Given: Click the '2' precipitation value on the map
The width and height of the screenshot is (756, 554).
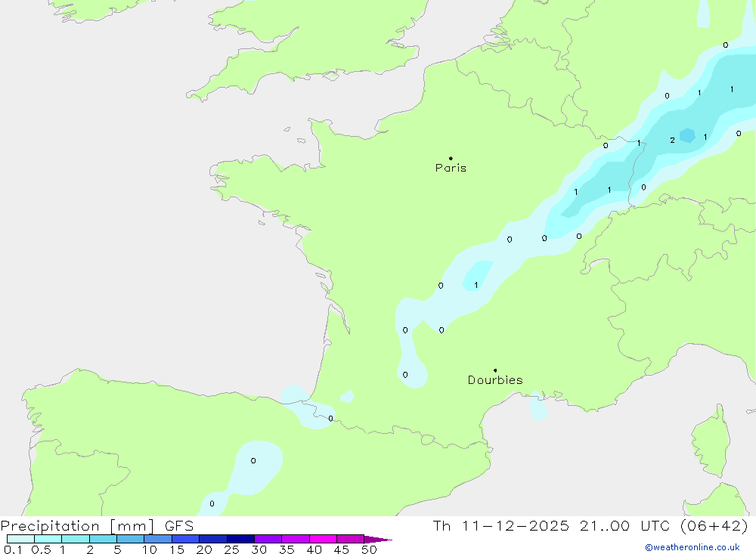Looking at the screenshot, I should point(673,141).
